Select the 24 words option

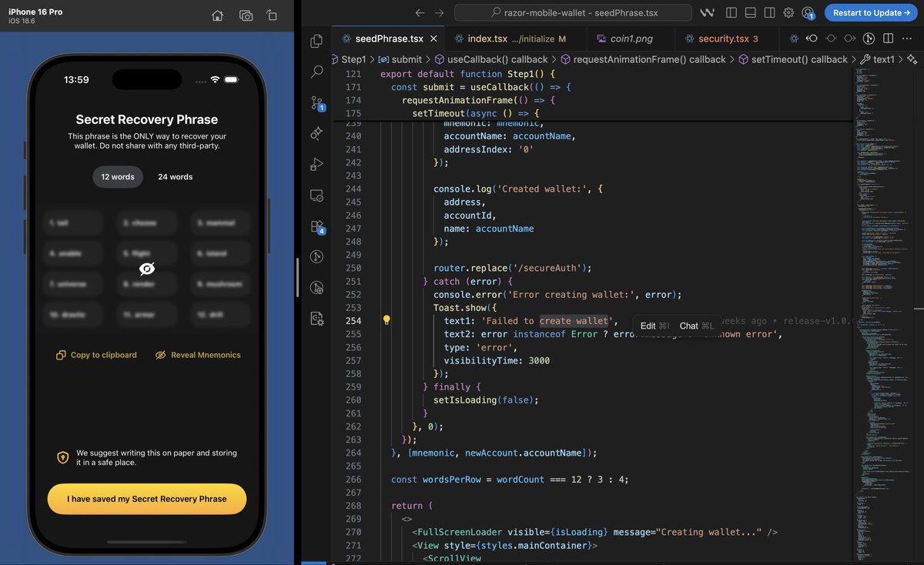(176, 177)
